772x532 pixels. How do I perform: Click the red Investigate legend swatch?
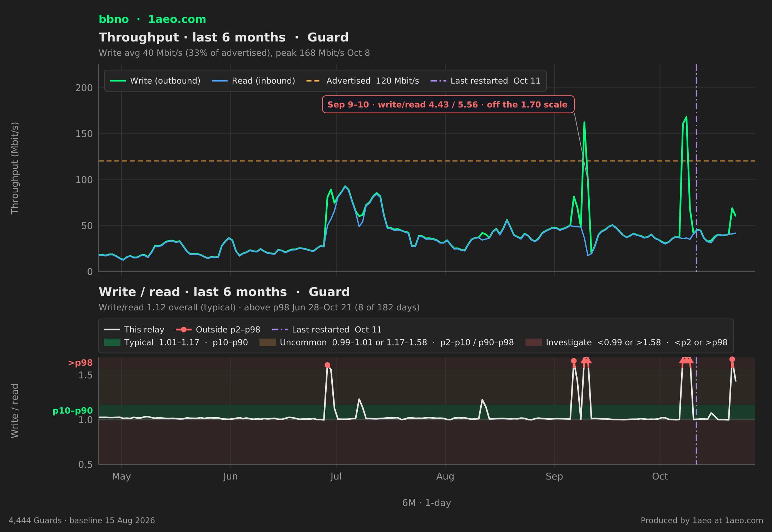(x=534, y=343)
